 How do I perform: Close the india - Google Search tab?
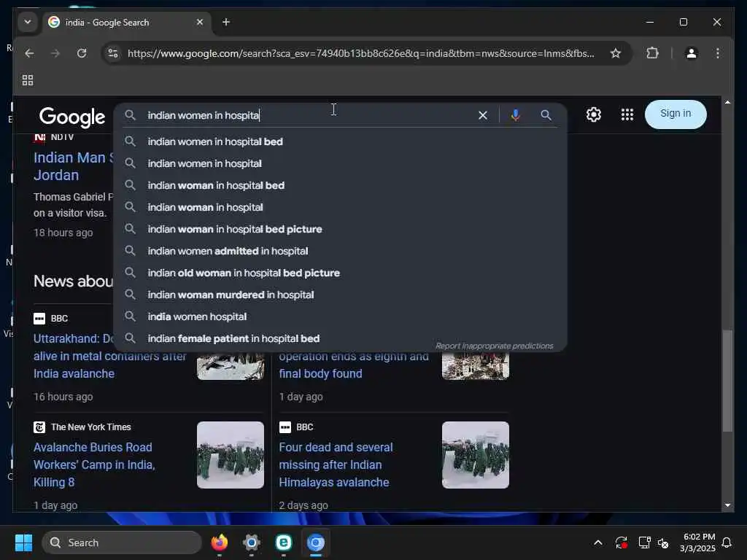point(200,22)
